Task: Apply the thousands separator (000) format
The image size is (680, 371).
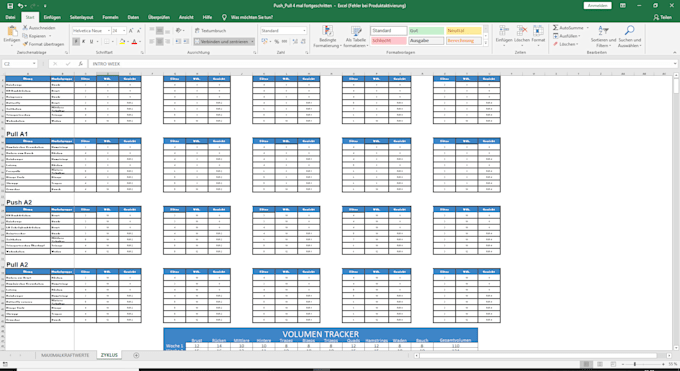Action: [284, 42]
